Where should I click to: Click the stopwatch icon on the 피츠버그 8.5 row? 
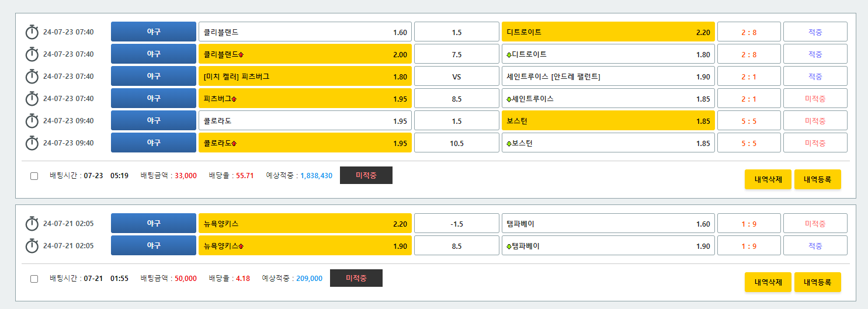point(32,99)
